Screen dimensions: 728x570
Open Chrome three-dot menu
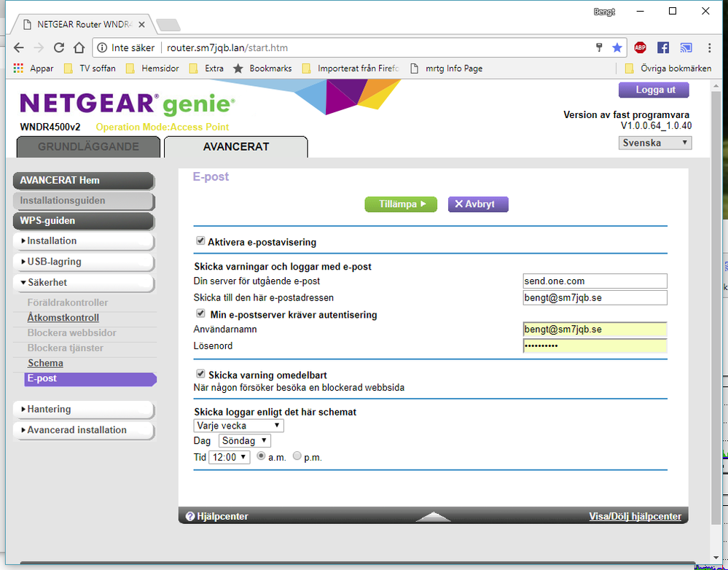point(709,48)
